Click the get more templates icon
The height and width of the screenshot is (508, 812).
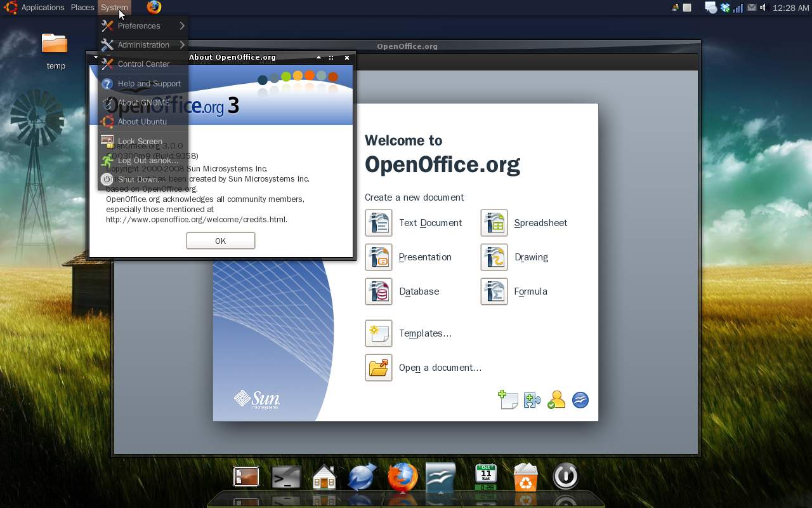tap(508, 400)
